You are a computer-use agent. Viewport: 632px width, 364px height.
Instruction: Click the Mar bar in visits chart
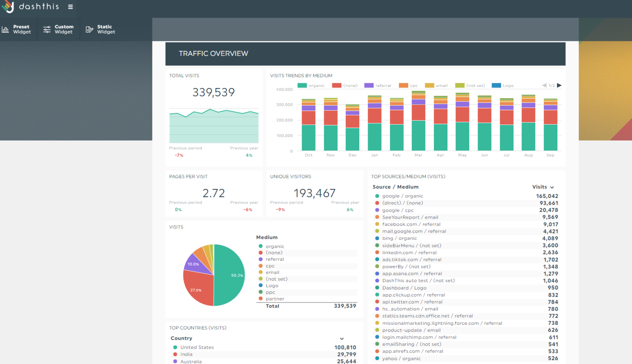[x=418, y=121]
